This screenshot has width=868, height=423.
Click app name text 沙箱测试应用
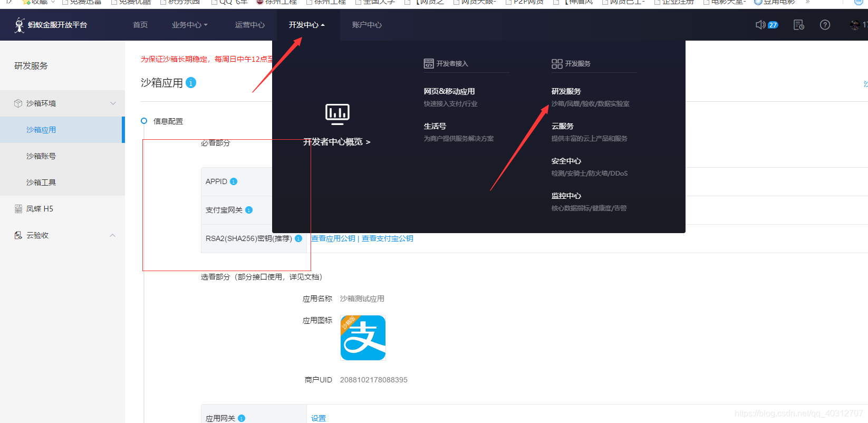(x=362, y=299)
